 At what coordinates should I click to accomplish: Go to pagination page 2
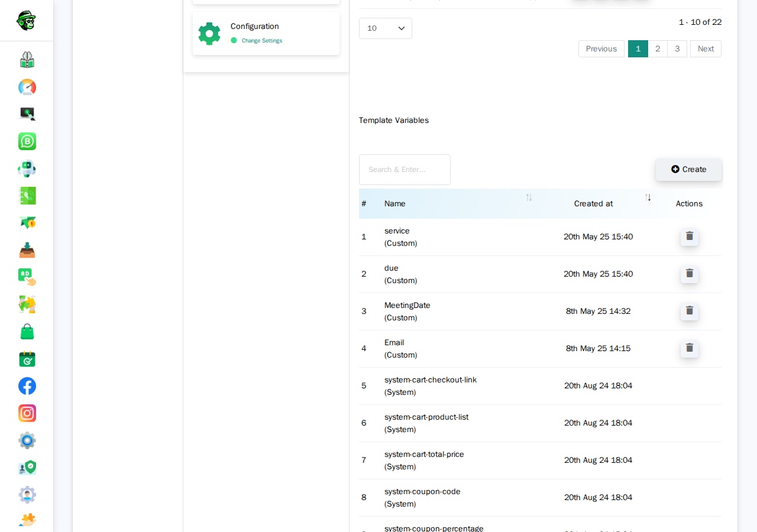(x=658, y=49)
